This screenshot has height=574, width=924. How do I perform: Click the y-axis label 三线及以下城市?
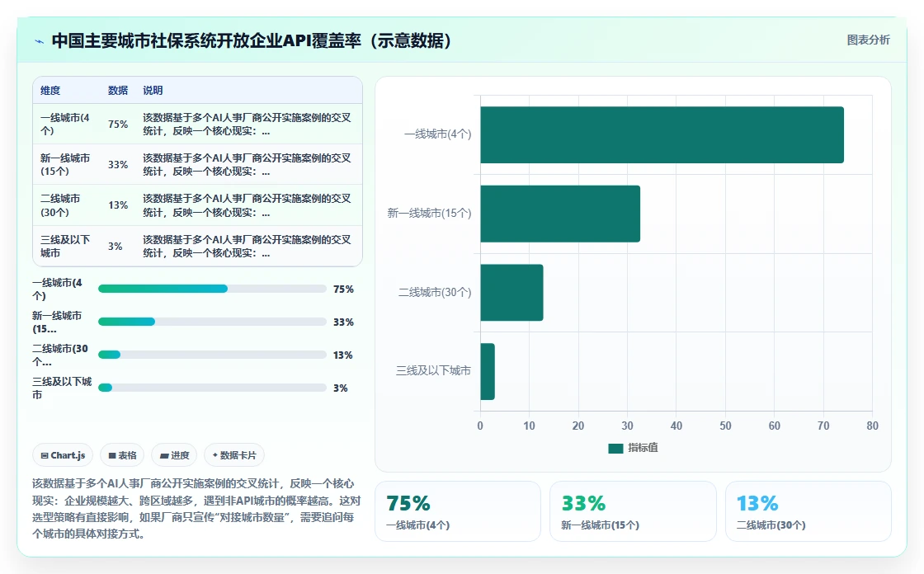pos(433,370)
